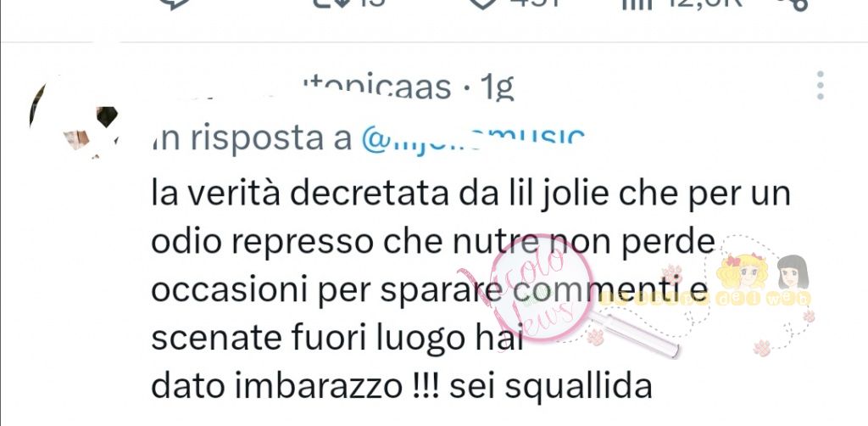Open the three-dot more options menu

coord(821,86)
